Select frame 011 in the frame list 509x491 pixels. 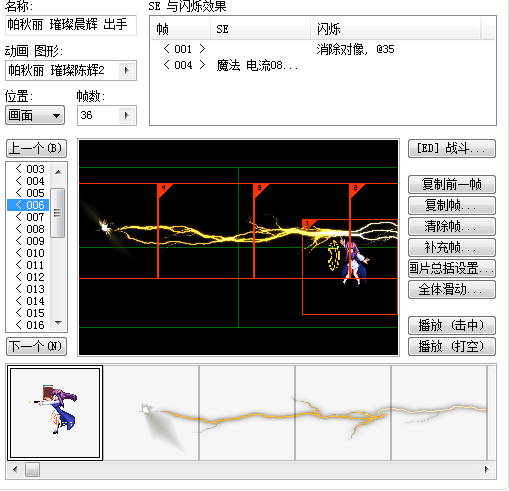[x=29, y=265]
